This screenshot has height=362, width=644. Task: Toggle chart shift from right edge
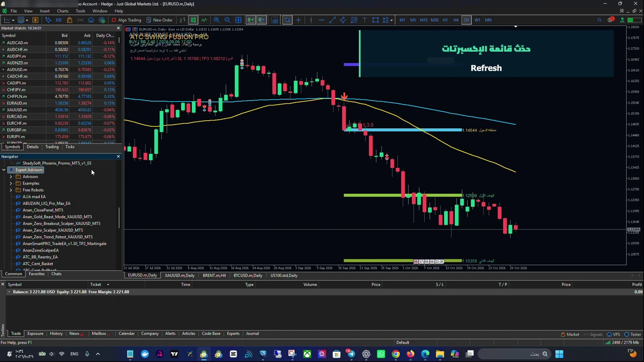click(262, 20)
